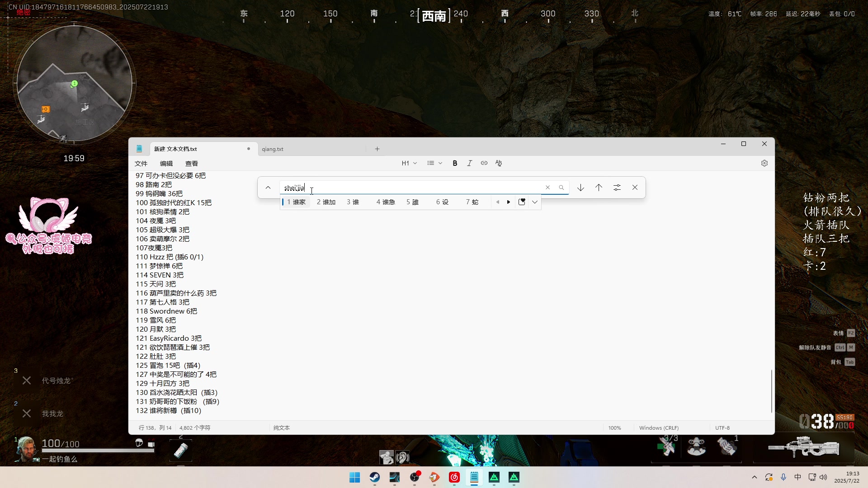
Task: Clear formatting with the toolbar icon
Action: tap(499, 163)
